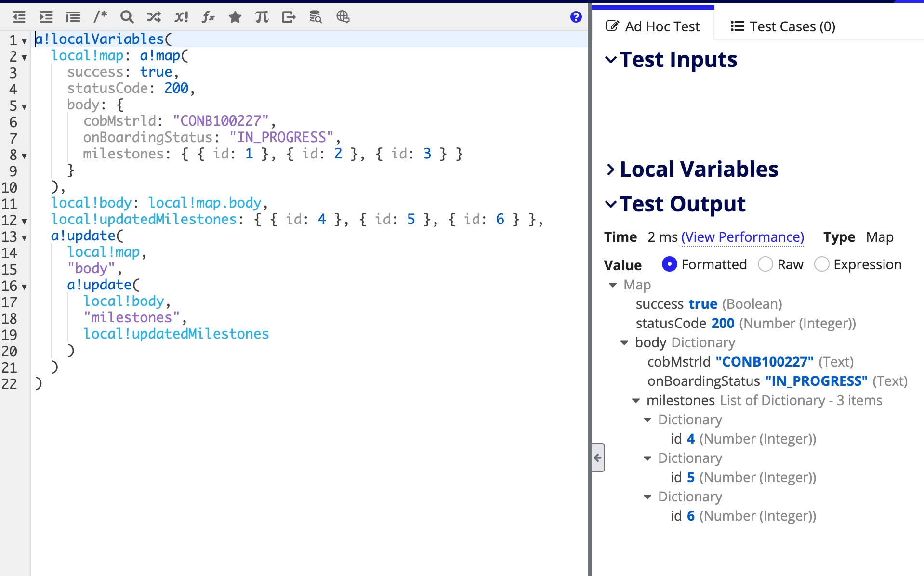The width and height of the screenshot is (924, 576).
Task: Click the id 5 output row
Action: point(743,477)
